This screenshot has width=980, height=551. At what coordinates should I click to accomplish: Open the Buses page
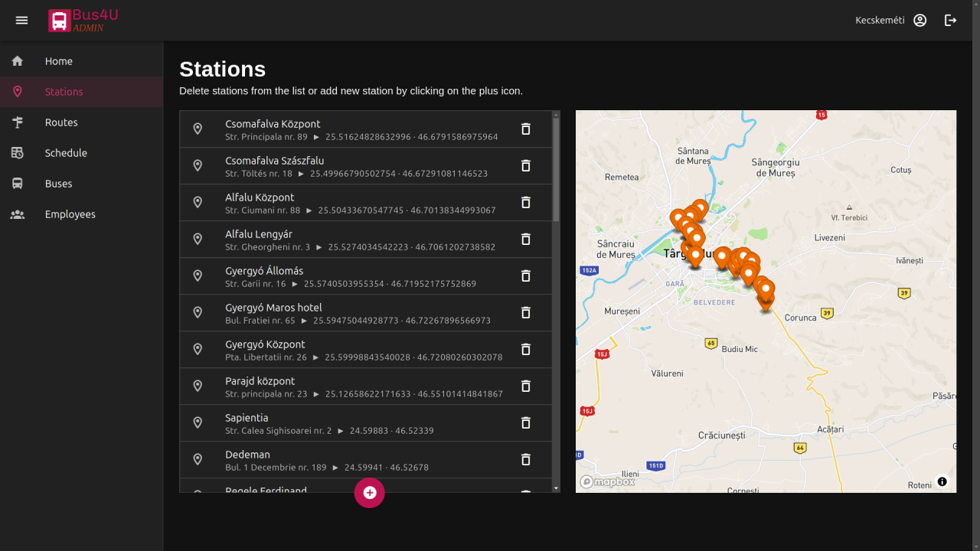pos(59,184)
